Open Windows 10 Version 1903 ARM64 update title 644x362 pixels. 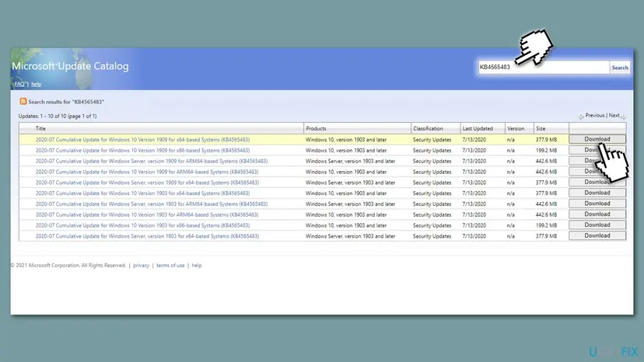tap(147, 214)
